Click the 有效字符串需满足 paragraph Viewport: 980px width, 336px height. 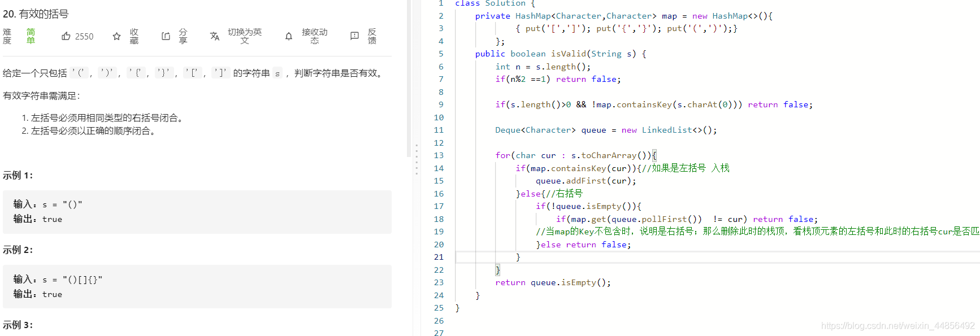click(42, 96)
